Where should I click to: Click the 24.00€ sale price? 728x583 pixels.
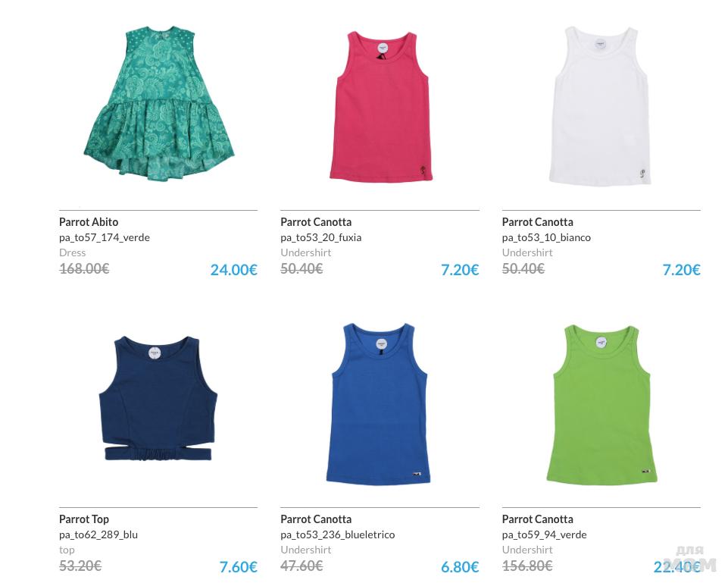233,270
